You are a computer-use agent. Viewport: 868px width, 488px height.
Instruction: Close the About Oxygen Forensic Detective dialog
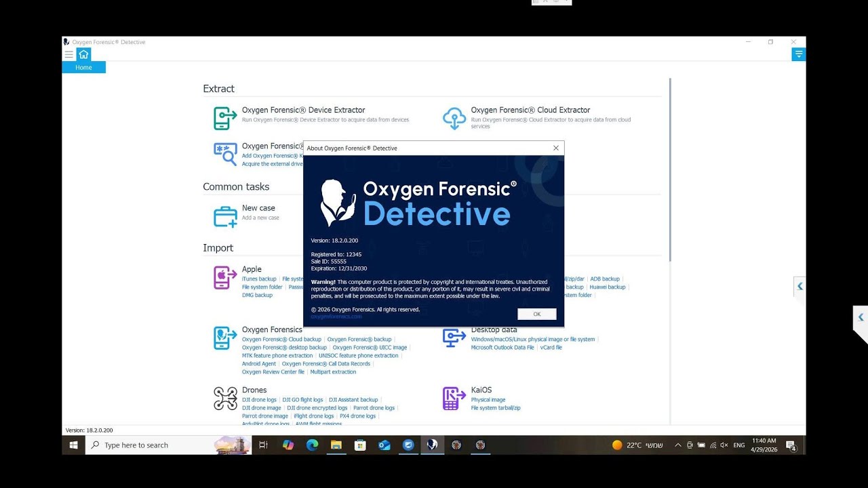tap(556, 148)
